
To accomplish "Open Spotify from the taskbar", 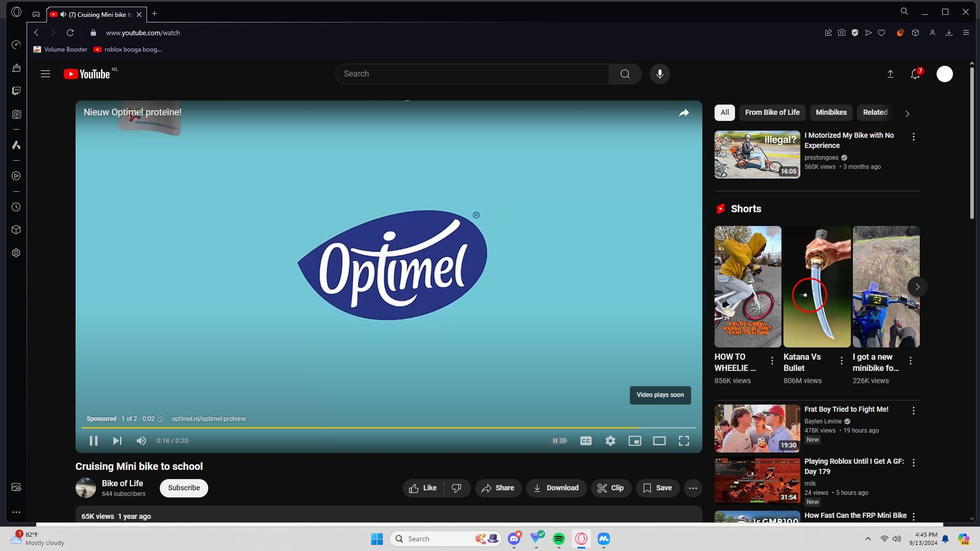I will pyautogui.click(x=559, y=539).
